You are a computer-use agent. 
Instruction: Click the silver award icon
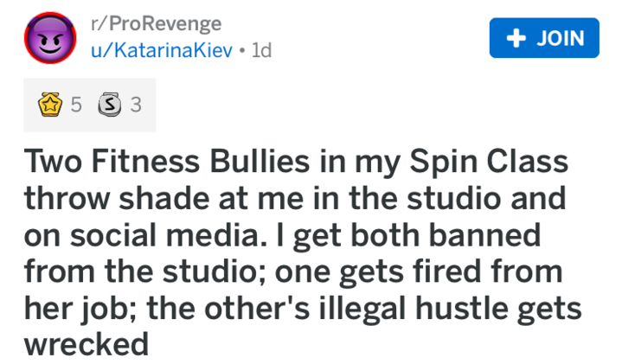(110, 105)
